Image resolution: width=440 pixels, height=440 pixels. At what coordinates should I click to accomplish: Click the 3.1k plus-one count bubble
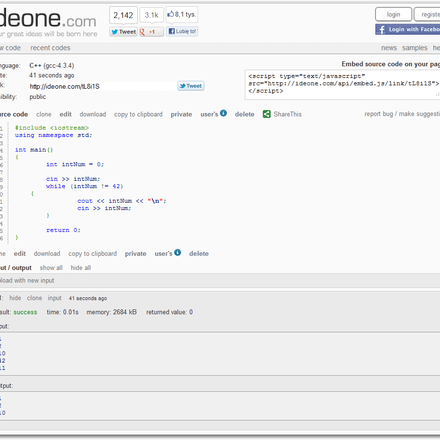(151, 15)
